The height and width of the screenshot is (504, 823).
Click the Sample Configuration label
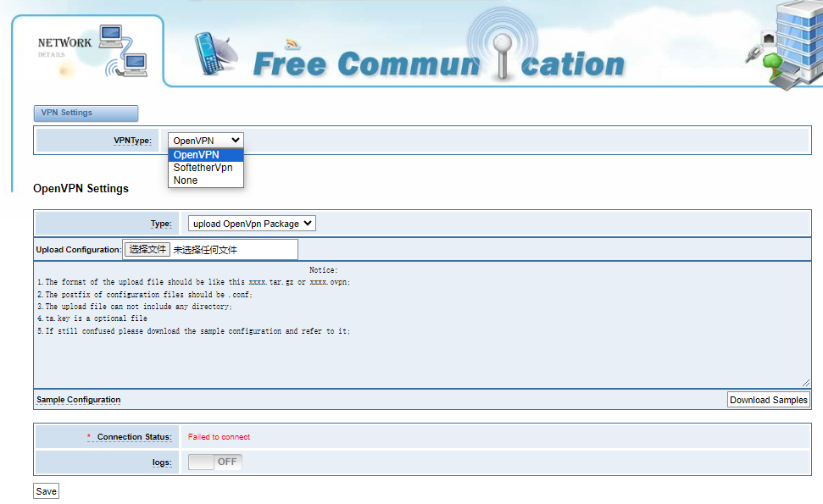pyautogui.click(x=79, y=400)
